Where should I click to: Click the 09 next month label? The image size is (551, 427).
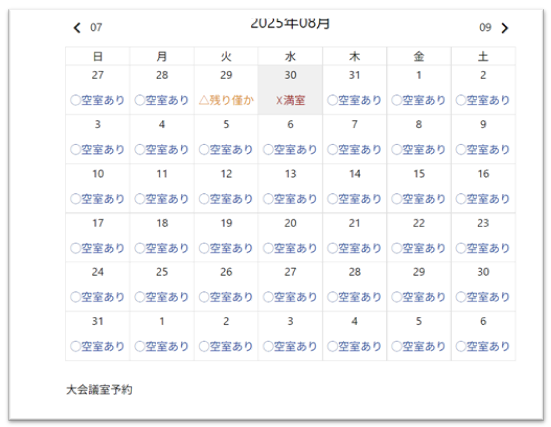coord(485,27)
